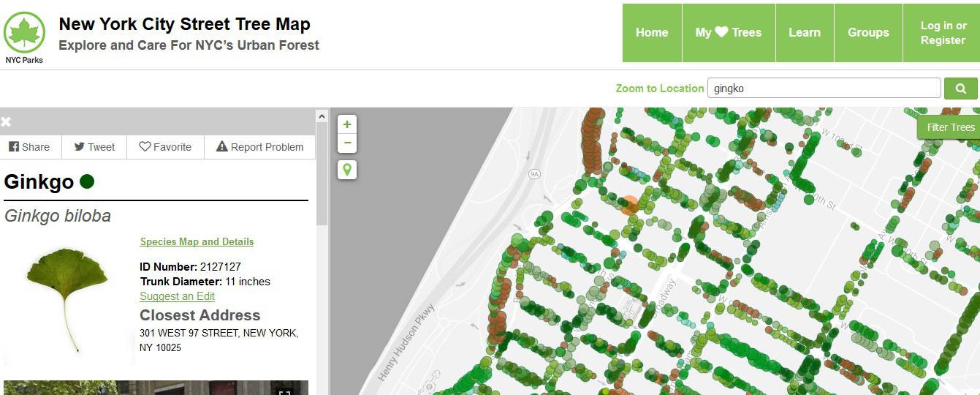Click the sidebar scrollbar up arrow
The width and height of the screenshot is (980, 395).
pos(322,116)
